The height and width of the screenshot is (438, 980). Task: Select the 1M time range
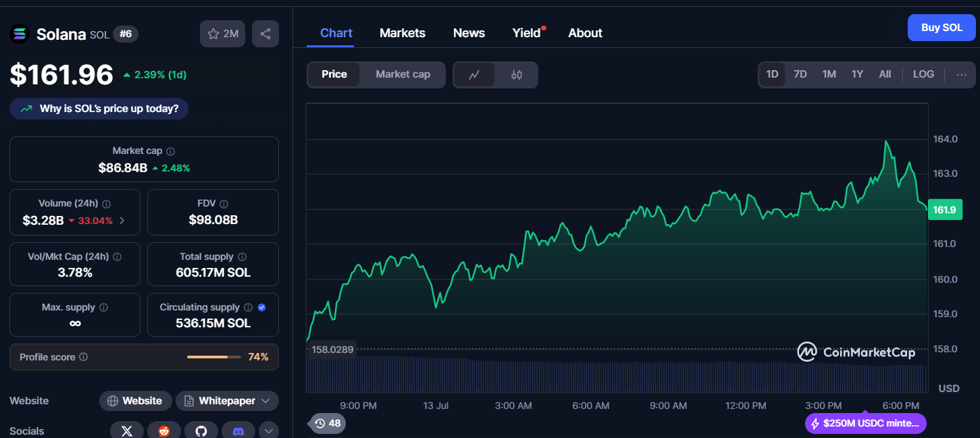point(829,74)
